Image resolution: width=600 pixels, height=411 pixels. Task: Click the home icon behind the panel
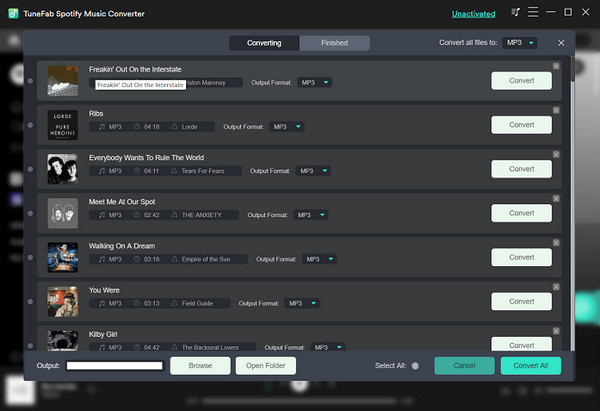pos(14,40)
